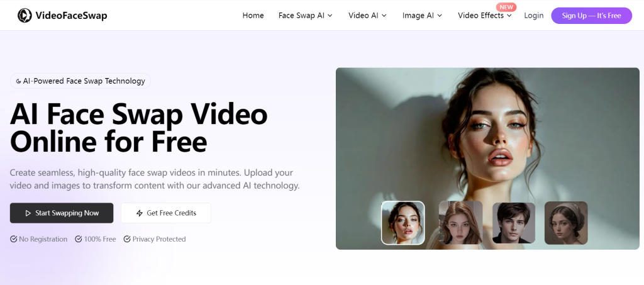Screen dimensions: 644x285
Task: Select the first thumbnail with dark-haired woman
Action: click(403, 223)
